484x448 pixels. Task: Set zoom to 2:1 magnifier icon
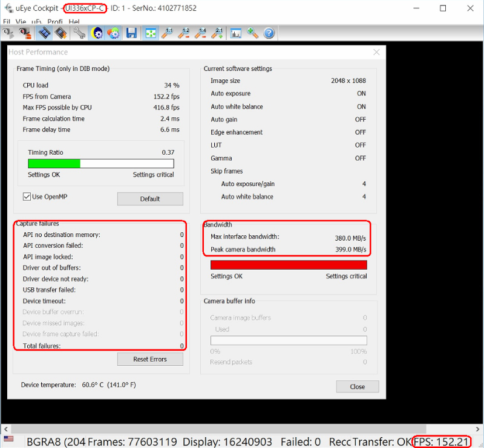217,33
